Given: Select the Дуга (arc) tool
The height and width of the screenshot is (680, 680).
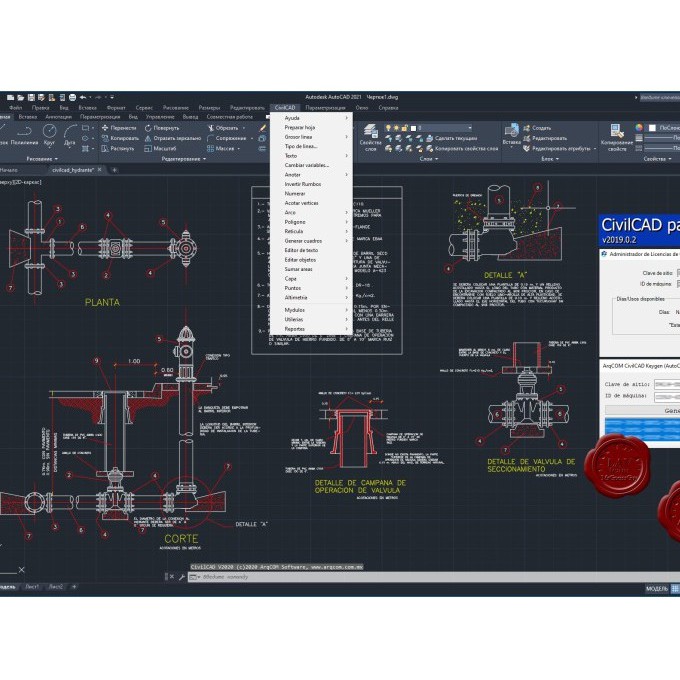Looking at the screenshot, I should 69,134.
